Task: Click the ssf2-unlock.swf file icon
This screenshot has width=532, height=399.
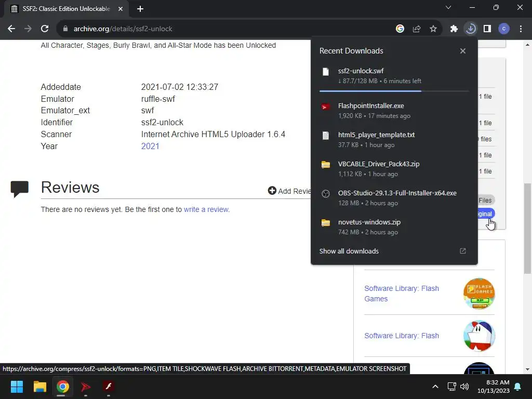Action: (x=326, y=72)
